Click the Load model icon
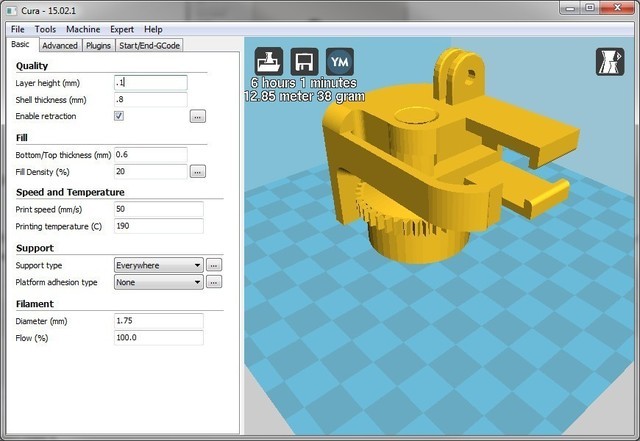 click(x=269, y=62)
